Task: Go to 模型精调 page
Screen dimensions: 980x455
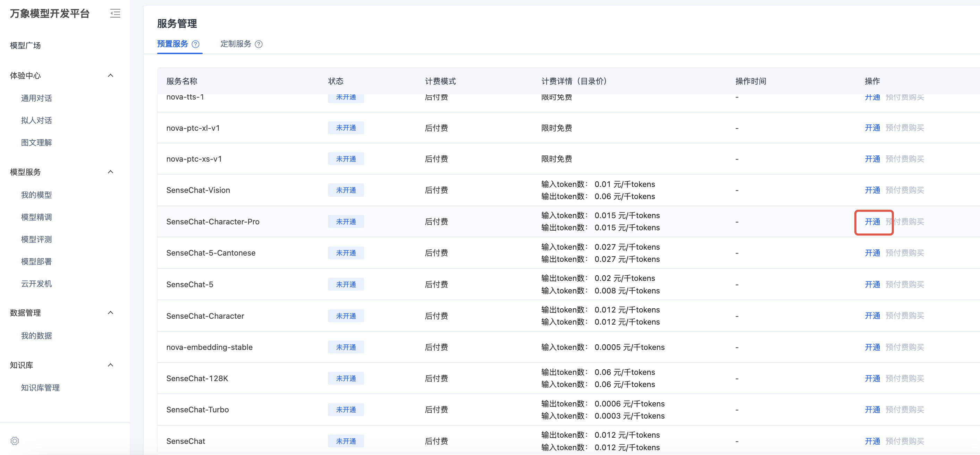Action: coord(36,217)
